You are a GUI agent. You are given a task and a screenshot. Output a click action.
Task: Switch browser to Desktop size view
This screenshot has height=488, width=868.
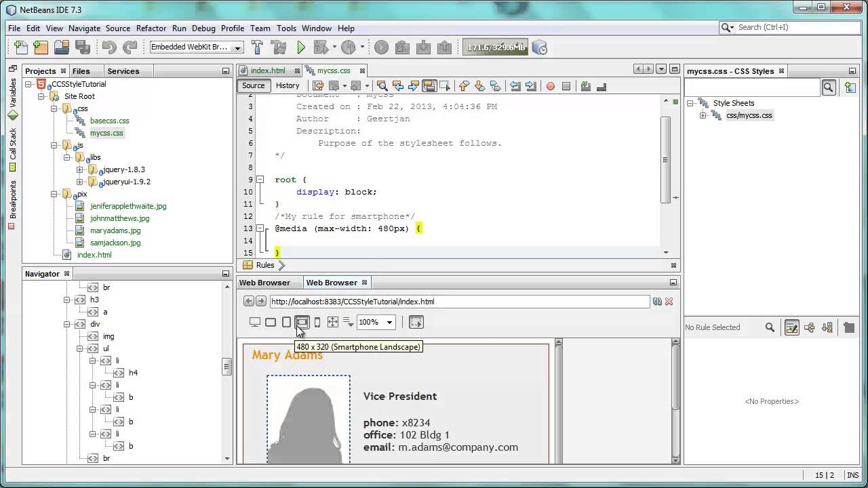255,323
